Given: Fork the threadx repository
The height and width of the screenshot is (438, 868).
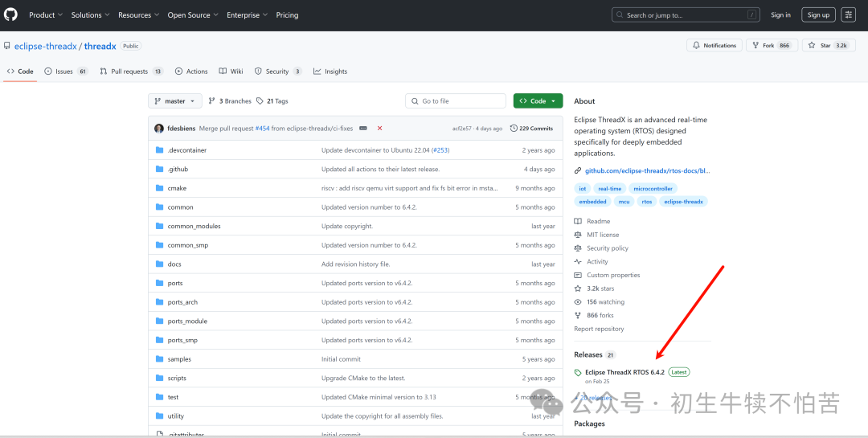Looking at the screenshot, I should [x=772, y=45].
